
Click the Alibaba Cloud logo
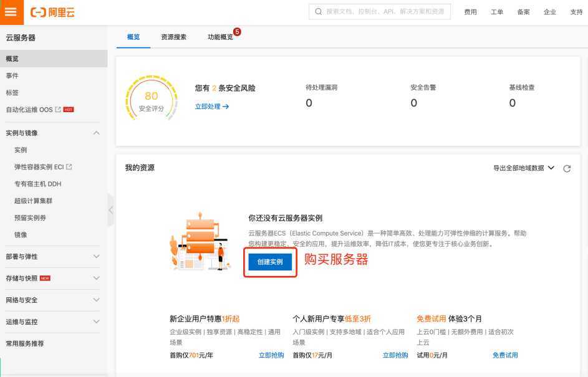[x=52, y=12]
